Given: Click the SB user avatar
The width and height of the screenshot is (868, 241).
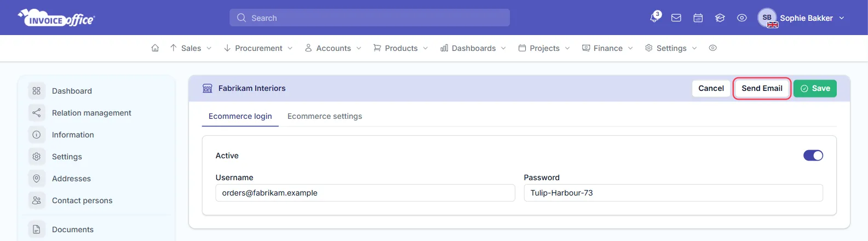Looking at the screenshot, I should pyautogui.click(x=767, y=18).
